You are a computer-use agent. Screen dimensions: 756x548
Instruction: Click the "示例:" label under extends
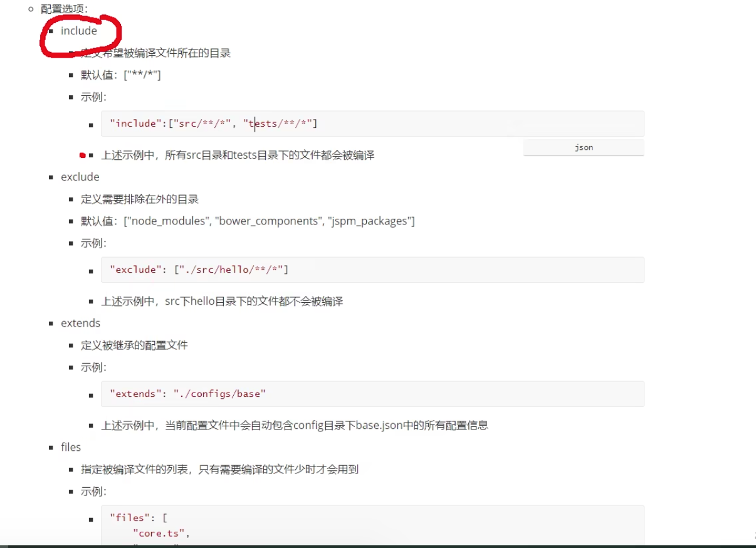click(93, 367)
